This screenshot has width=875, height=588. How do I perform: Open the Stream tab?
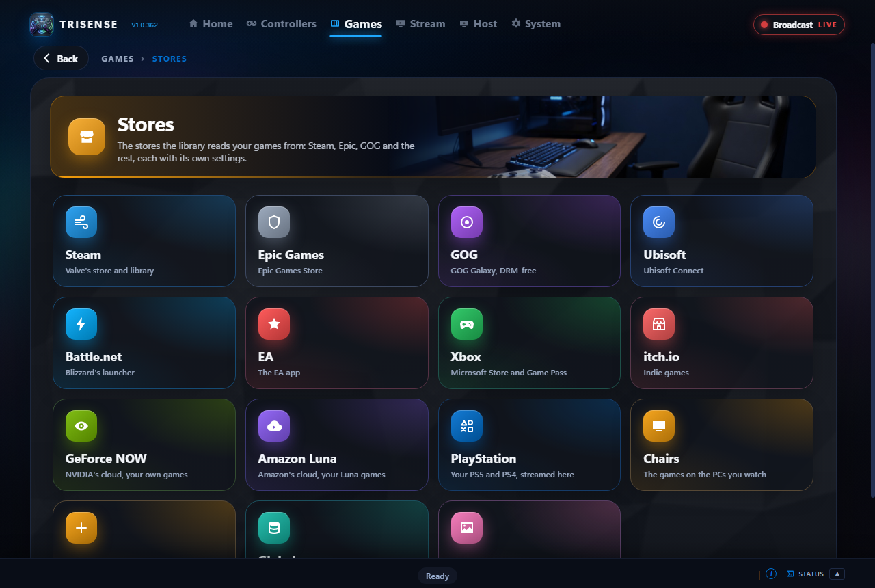(420, 24)
